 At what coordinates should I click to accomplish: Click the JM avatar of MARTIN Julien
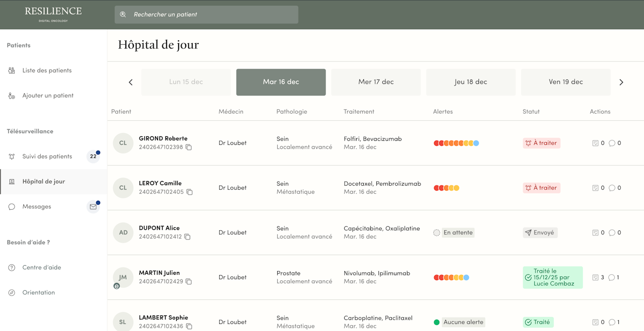click(x=123, y=277)
